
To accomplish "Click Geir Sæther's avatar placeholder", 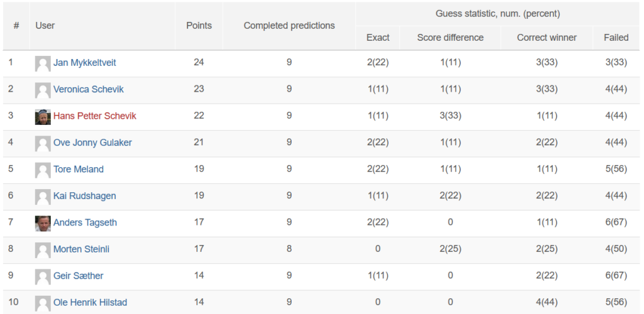I will [43, 276].
